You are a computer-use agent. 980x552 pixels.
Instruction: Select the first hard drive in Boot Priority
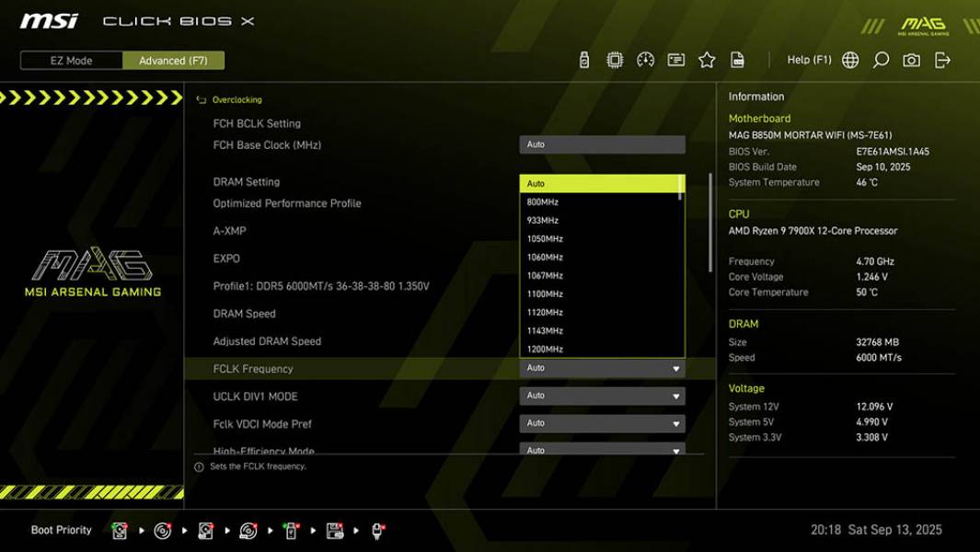tap(120, 530)
